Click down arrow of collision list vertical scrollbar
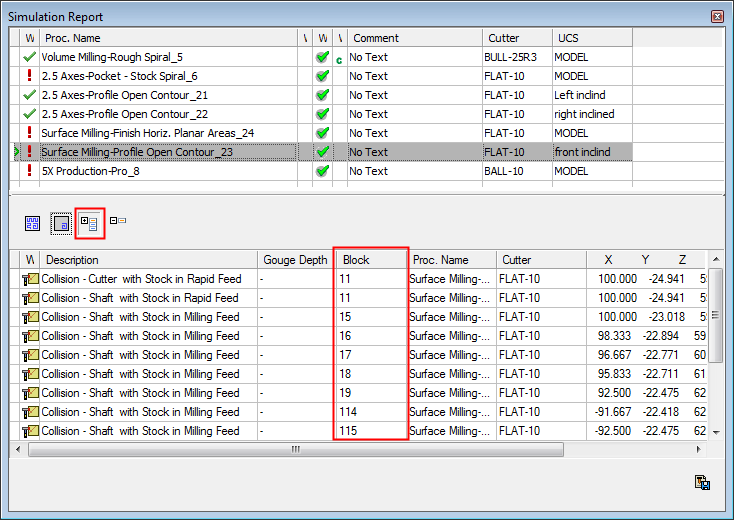Screen dimensions: 734x520 715,431
